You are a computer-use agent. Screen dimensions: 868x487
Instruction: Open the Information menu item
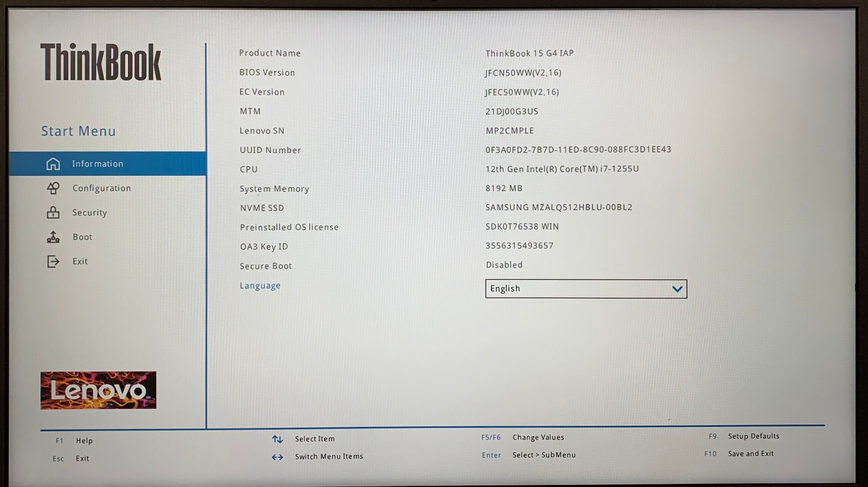pyautogui.click(x=107, y=164)
